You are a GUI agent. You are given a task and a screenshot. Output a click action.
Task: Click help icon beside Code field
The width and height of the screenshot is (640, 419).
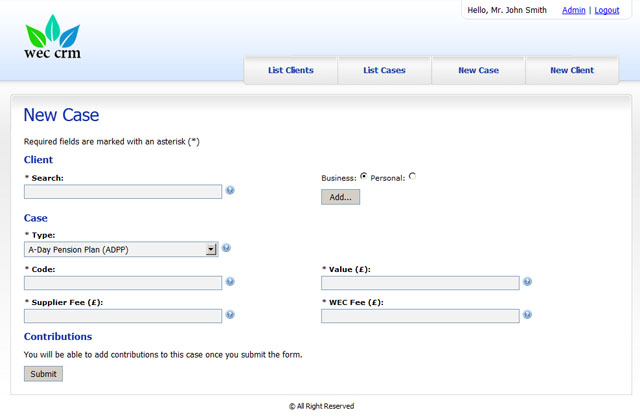point(230,282)
